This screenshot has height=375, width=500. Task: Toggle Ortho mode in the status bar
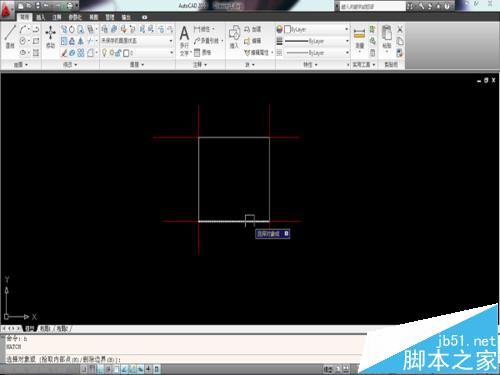click(100, 369)
